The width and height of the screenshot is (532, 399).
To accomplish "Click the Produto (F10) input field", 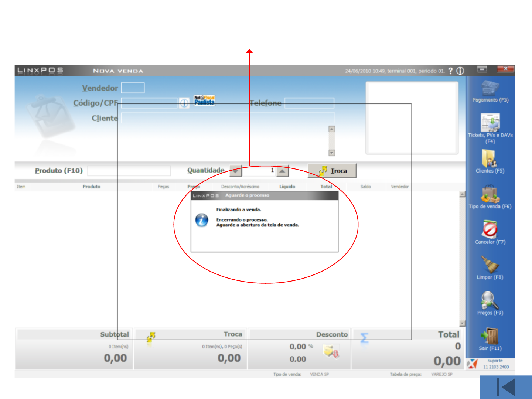I will pos(129,171).
